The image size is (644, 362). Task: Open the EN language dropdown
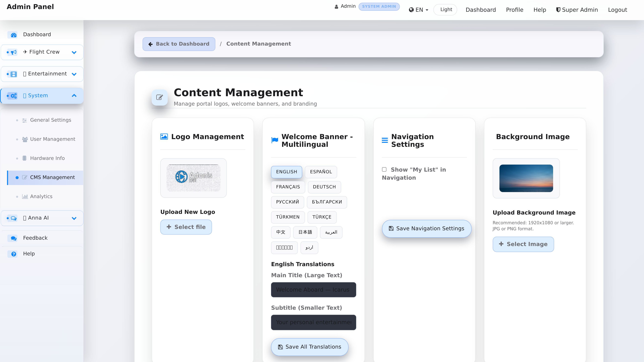[419, 10]
